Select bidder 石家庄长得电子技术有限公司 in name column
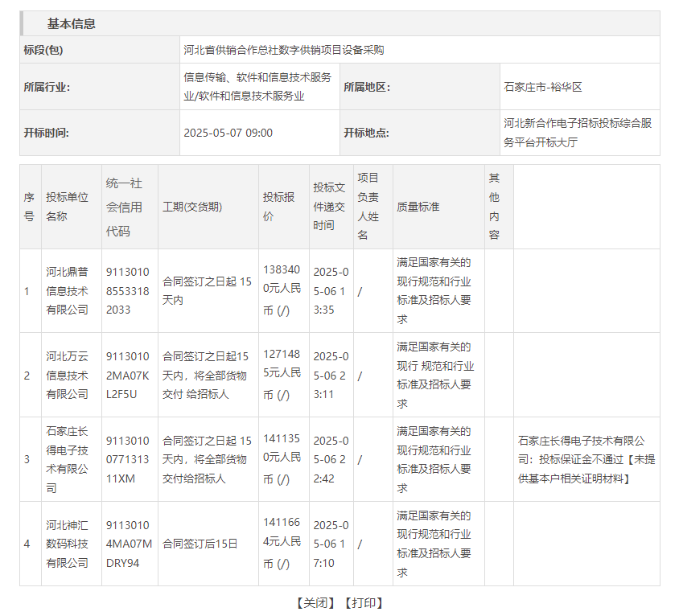The image size is (679, 616). point(67,460)
